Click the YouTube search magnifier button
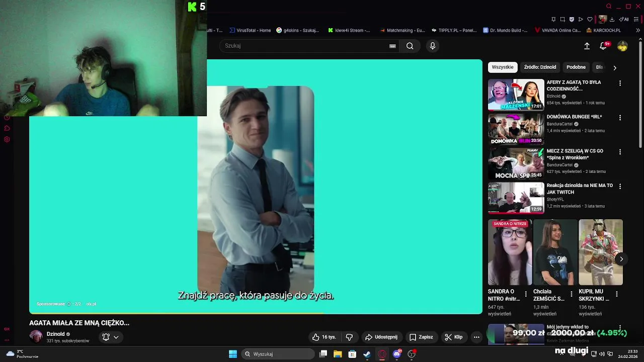 pos(410,46)
